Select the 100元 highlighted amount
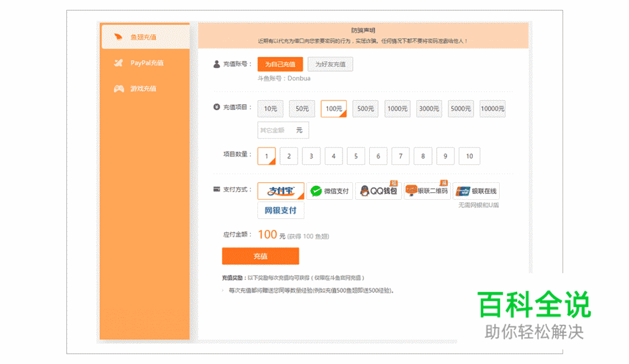Viewport: 629px width, 364px height. click(x=333, y=109)
